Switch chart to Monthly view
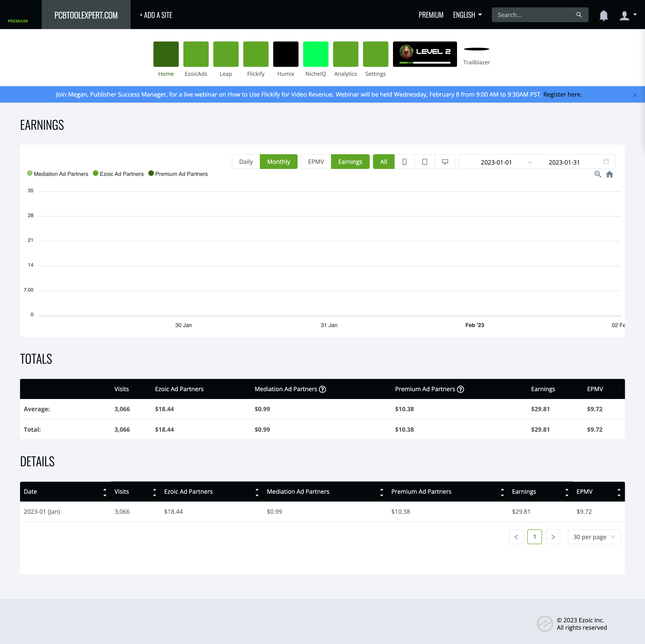The width and height of the screenshot is (645, 644). click(x=279, y=162)
